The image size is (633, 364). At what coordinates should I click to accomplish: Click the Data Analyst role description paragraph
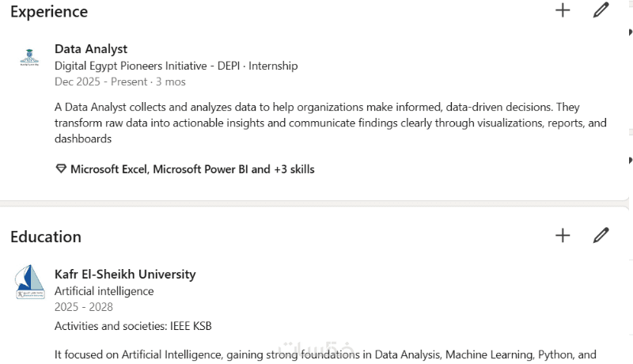point(330,123)
